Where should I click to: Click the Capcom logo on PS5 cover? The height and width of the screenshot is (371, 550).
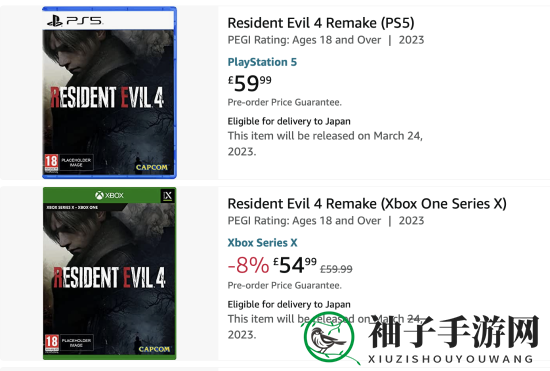[x=152, y=168]
